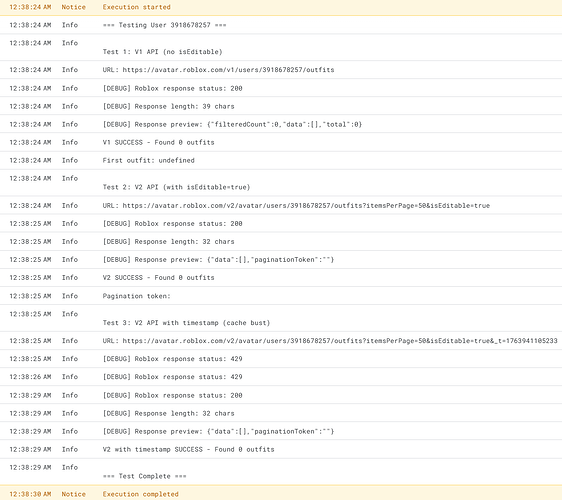The width and height of the screenshot is (562, 500).
Task: Click the 'Pagination token:' log line
Action: [x=137, y=296]
